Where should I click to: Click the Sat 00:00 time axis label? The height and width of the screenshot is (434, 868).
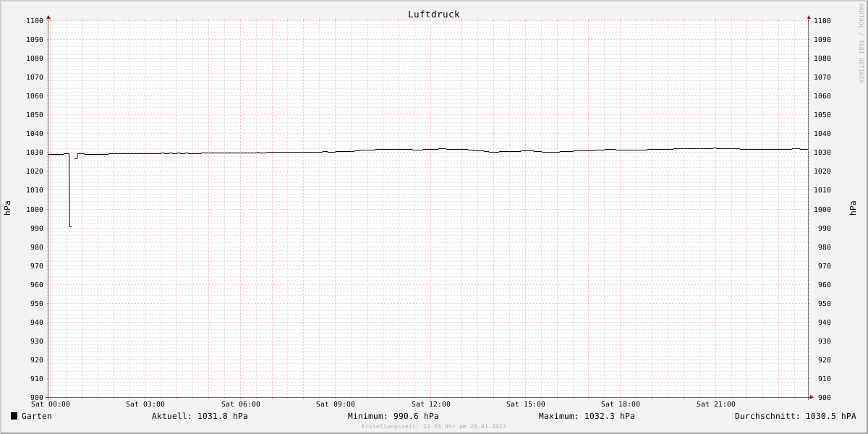click(51, 404)
